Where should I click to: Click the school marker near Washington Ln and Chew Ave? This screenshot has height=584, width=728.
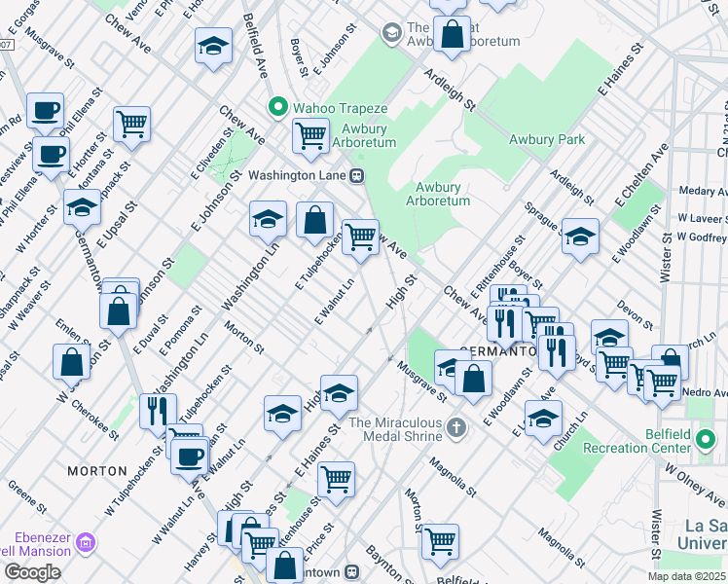click(x=268, y=221)
